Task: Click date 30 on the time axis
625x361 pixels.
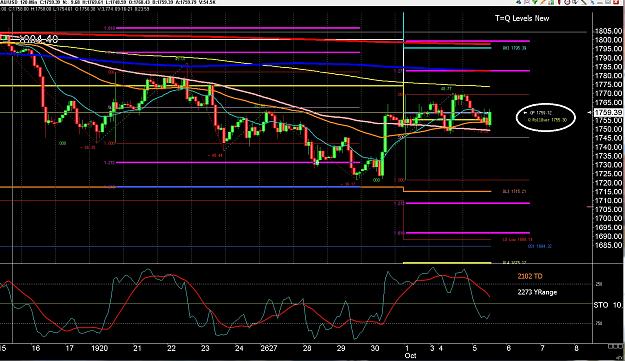Action: 375,348
